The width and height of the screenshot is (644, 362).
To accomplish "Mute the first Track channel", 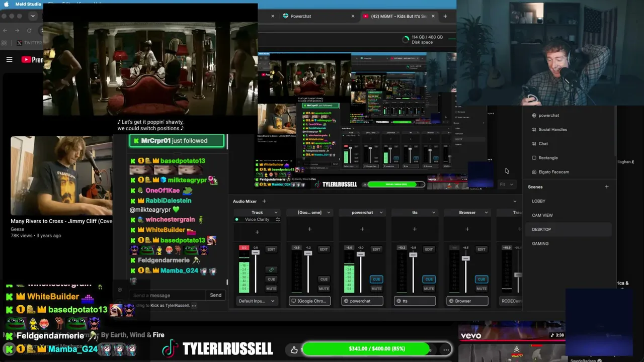I will click(x=271, y=289).
